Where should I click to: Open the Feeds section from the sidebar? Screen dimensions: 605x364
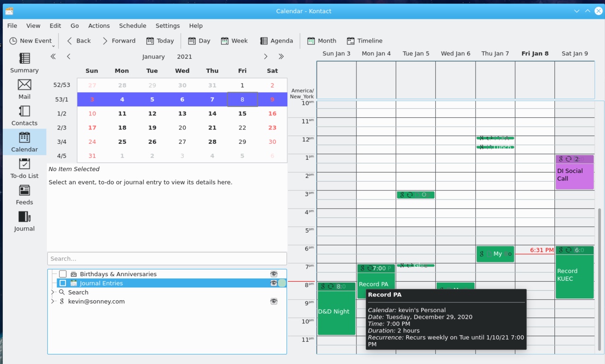click(24, 195)
